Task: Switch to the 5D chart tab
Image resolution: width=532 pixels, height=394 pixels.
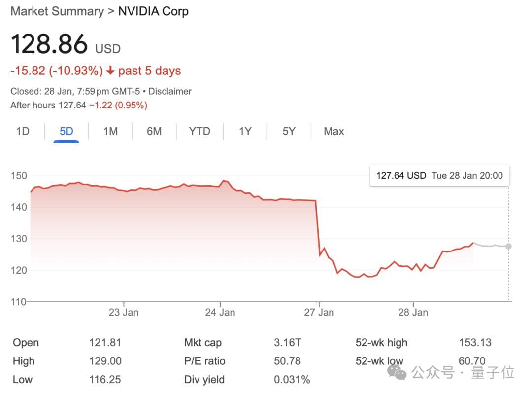Action: pyautogui.click(x=66, y=131)
